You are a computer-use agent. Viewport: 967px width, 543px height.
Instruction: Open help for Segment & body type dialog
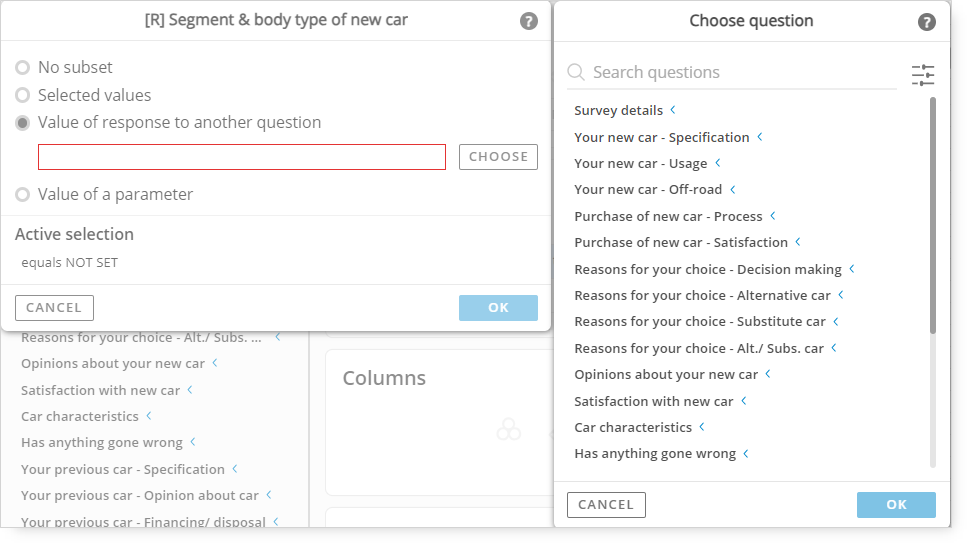pyautogui.click(x=529, y=21)
